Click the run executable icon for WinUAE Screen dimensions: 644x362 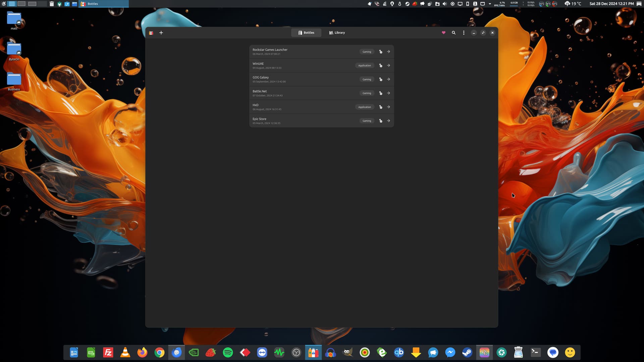pos(381,65)
